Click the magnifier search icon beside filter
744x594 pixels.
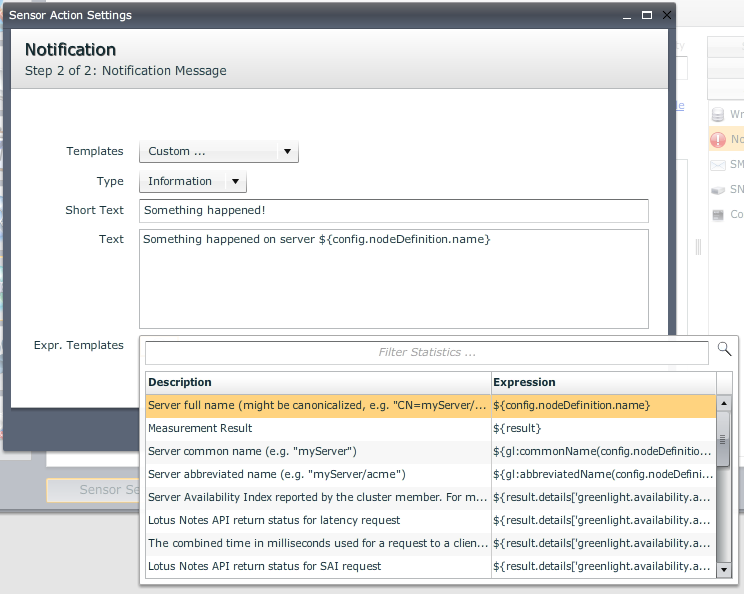pyautogui.click(x=725, y=349)
